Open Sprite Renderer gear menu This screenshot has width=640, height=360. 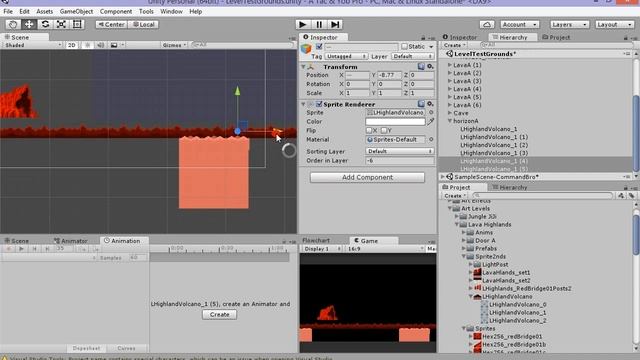(430, 104)
